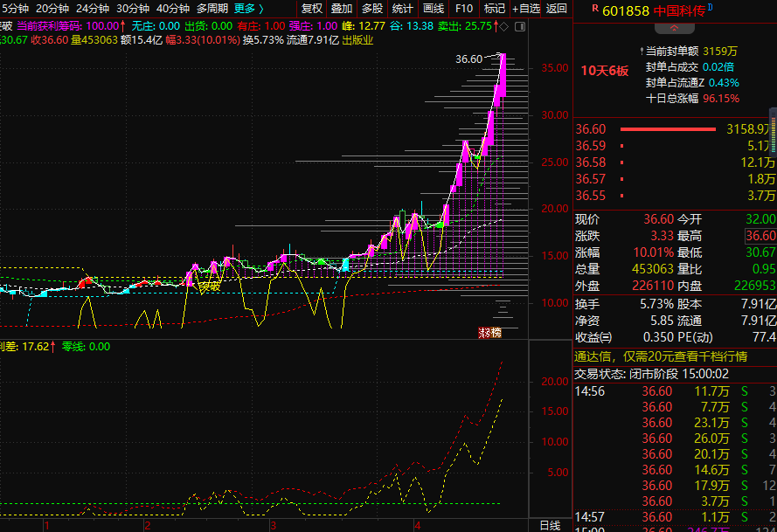The image size is (777, 532).
Task: Click the 统计 statistics button
Action: tap(402, 9)
